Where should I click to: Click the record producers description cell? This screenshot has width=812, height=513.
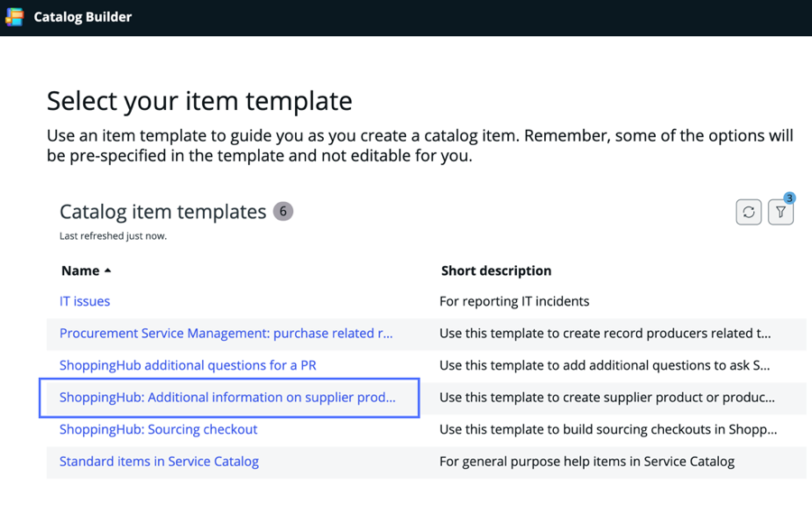point(604,334)
